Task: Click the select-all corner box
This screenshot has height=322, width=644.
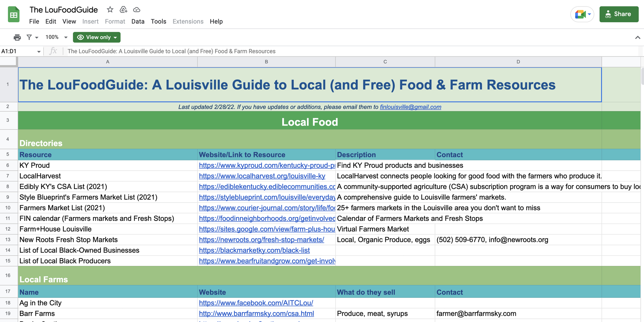Action: point(9,62)
